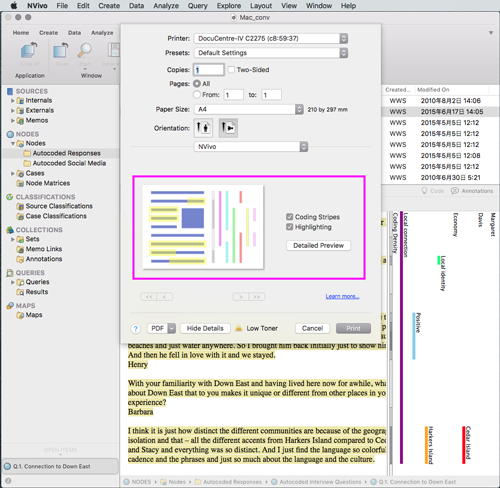Select portrait orientation icon
The image size is (500, 488).
click(203, 128)
